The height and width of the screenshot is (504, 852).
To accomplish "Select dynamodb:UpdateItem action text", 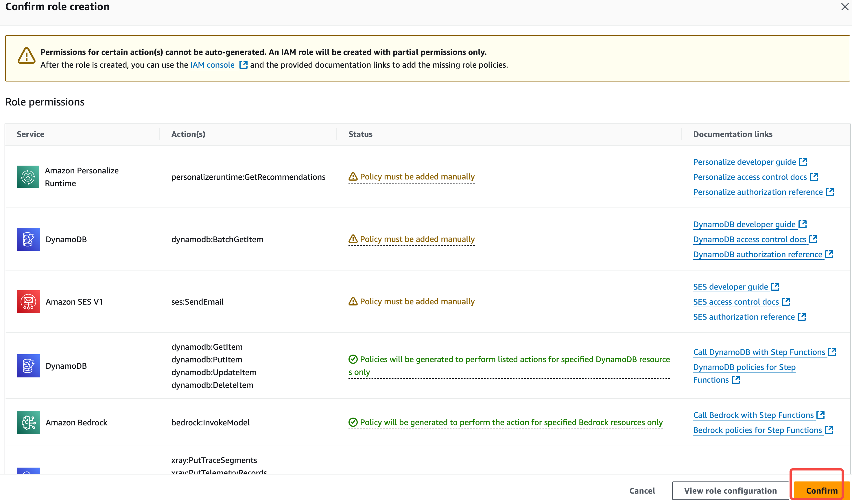I will (214, 373).
